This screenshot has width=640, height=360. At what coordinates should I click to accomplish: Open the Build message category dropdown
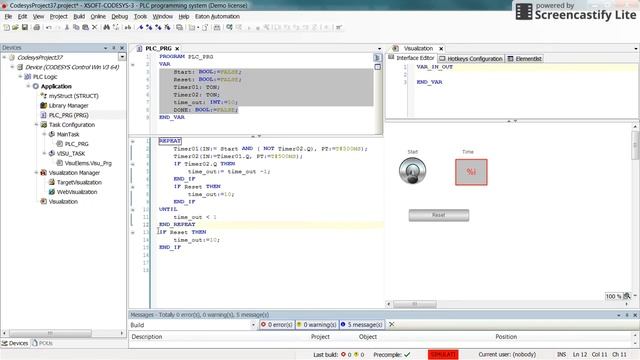pyautogui.click(x=253, y=325)
